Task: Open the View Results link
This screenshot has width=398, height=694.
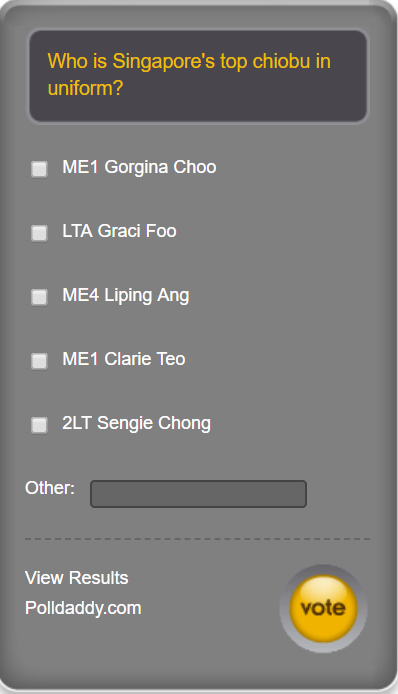Action: coord(77,578)
